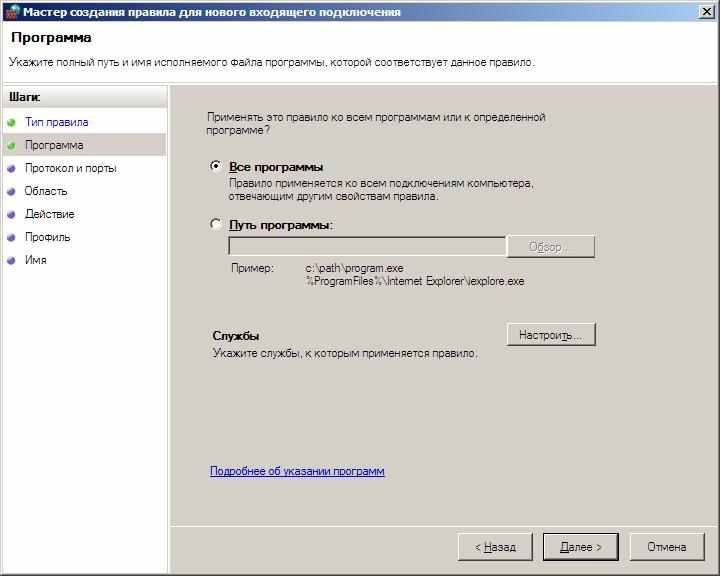Click the 'Пример:' label
This screenshot has width=720, height=576.
[253, 268]
